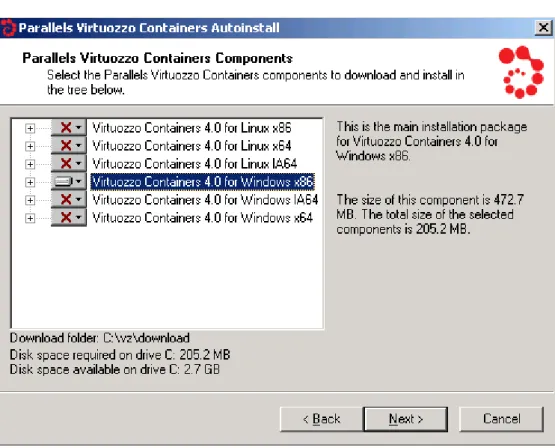This screenshot has height=448, width=555.
Task: Expand the Linux IA64 tree node
Action: [30, 164]
